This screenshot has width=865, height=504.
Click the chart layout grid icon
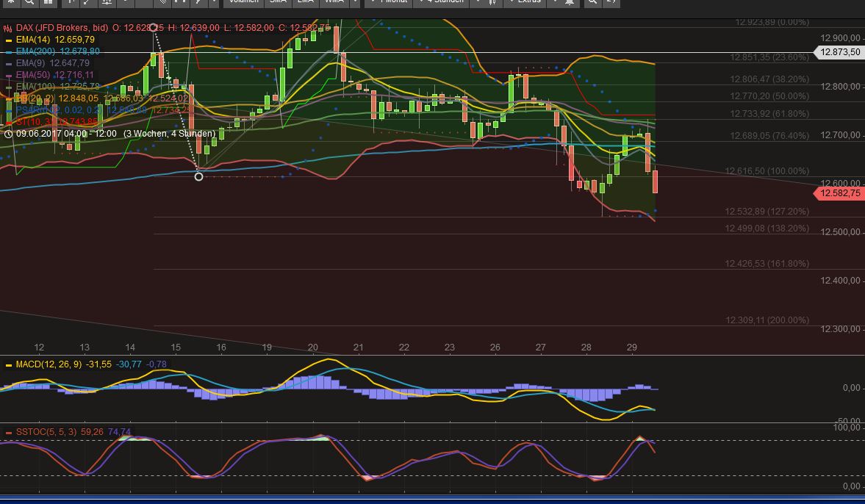(x=49, y=3)
